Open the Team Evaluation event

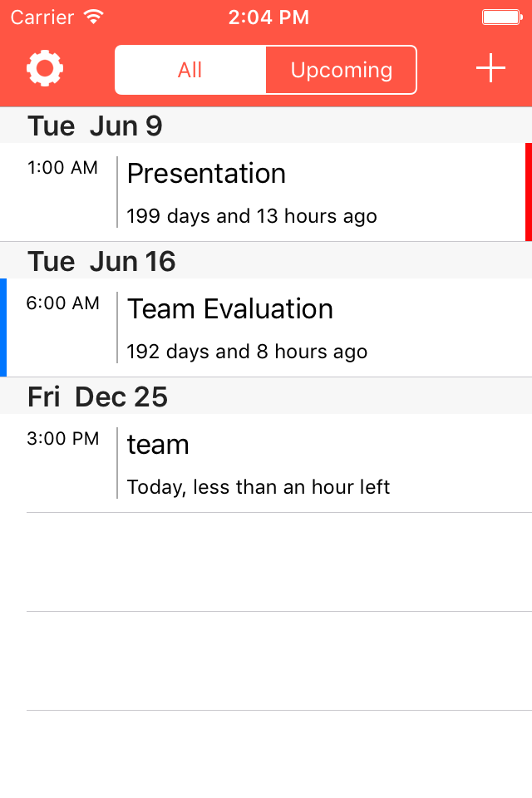(266, 328)
